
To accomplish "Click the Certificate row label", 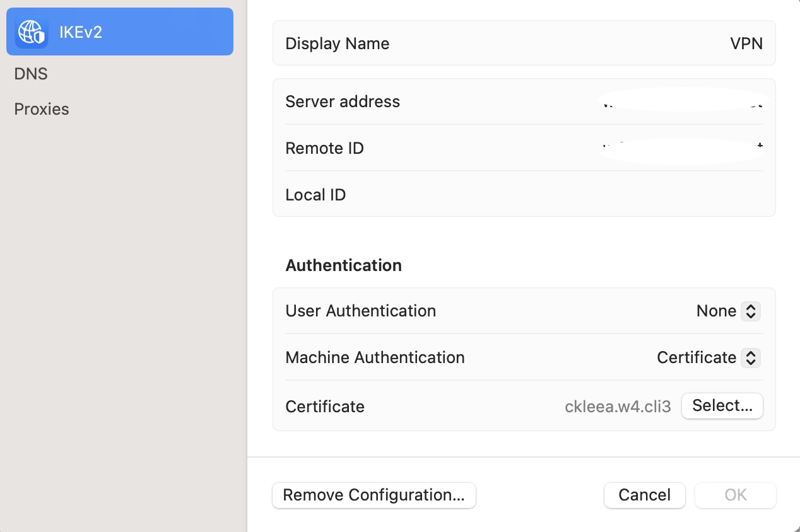I will click(x=325, y=407).
